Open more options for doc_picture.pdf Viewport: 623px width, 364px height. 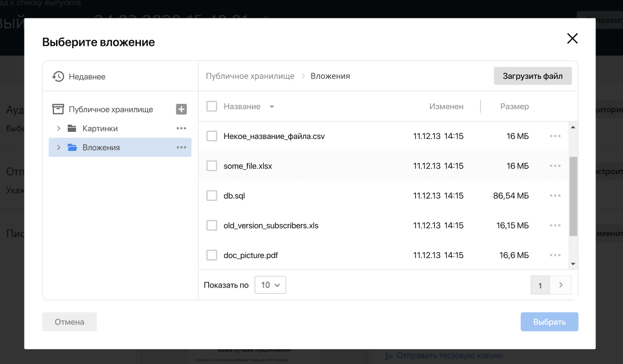click(555, 255)
